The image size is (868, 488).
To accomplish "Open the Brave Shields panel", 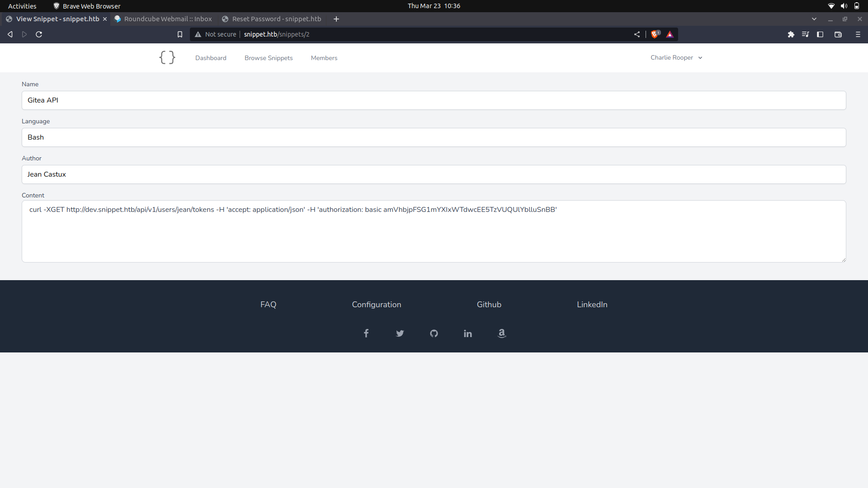I will click(656, 34).
